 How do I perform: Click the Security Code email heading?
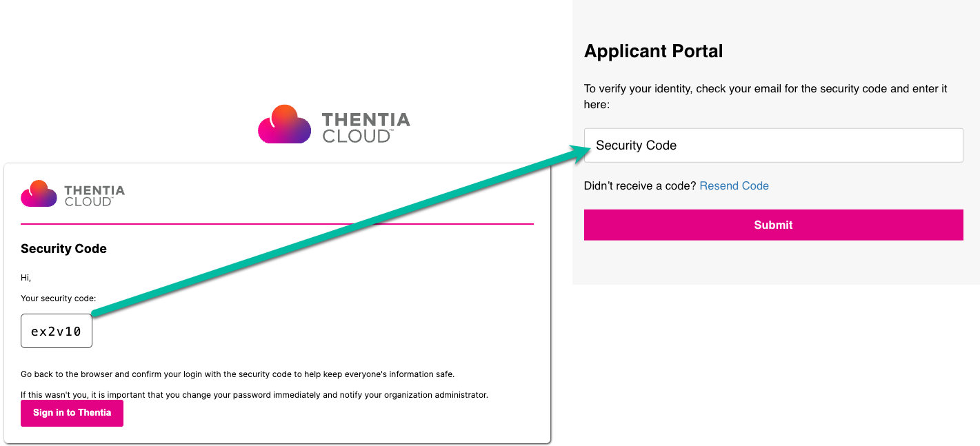(63, 249)
